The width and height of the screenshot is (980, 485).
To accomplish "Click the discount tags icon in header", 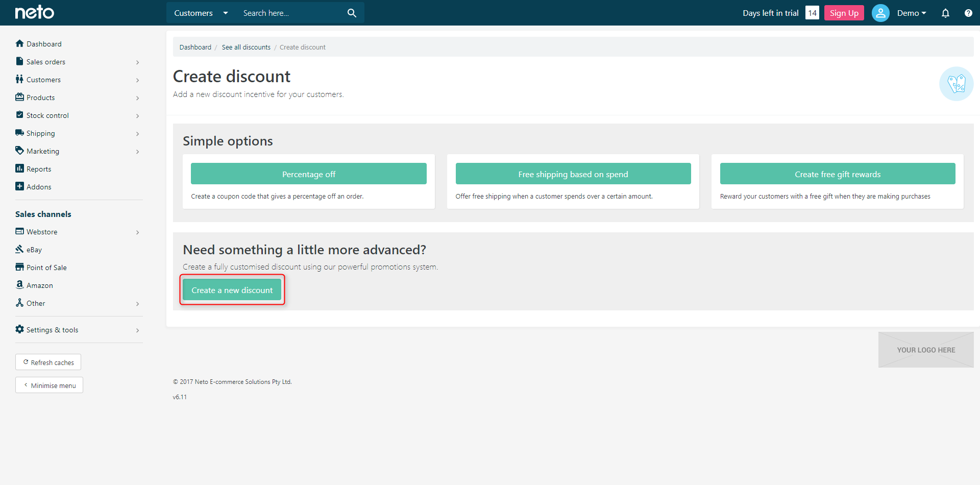I will [956, 84].
